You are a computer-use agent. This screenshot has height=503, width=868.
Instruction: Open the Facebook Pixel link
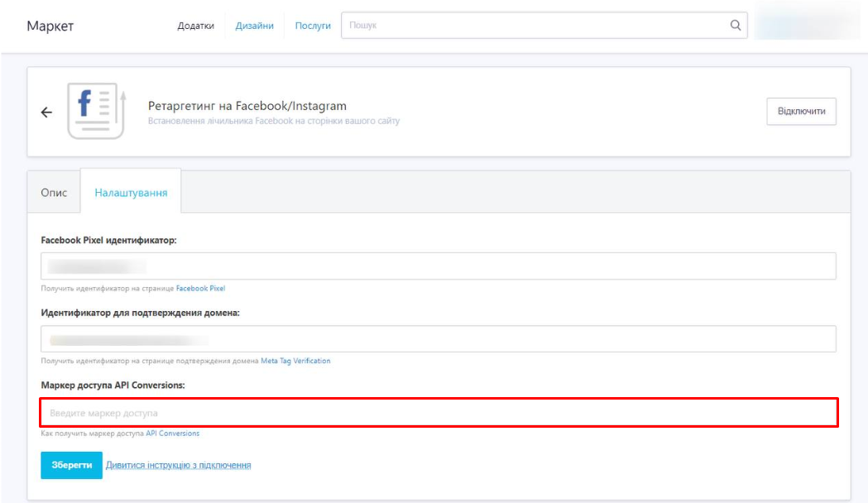[200, 288]
